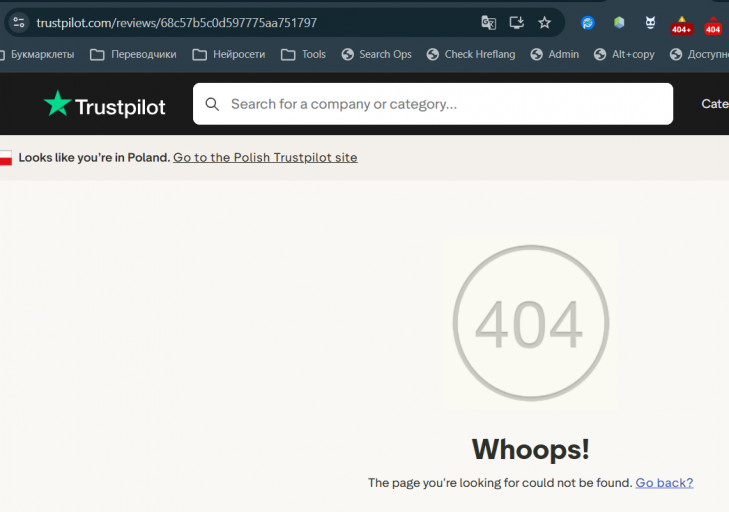
Task: Open the Check Hreflang bookmark
Action: coord(471,54)
